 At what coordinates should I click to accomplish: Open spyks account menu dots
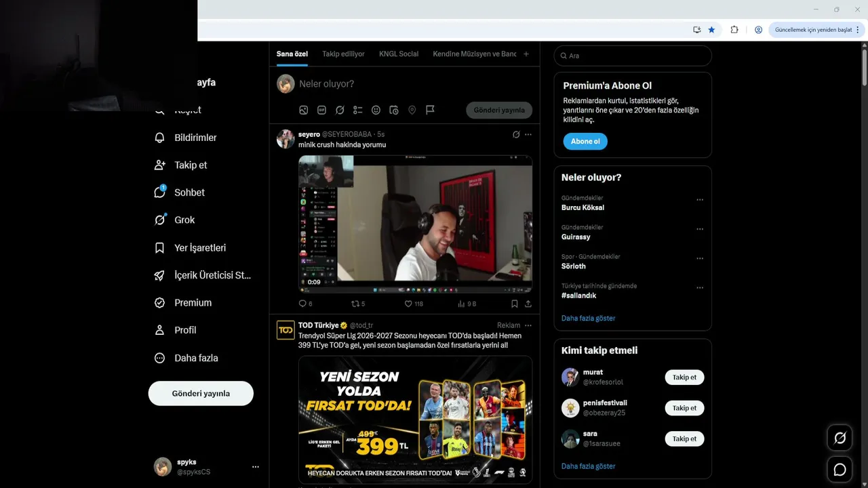256,467
